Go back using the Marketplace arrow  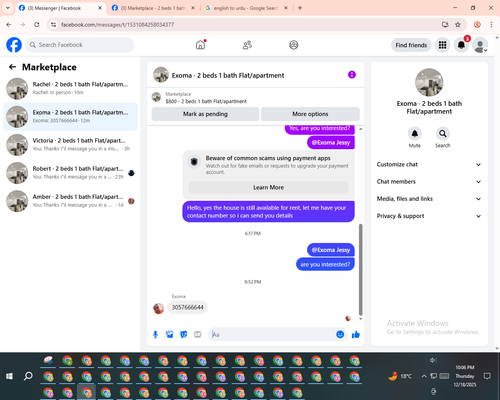pos(12,67)
